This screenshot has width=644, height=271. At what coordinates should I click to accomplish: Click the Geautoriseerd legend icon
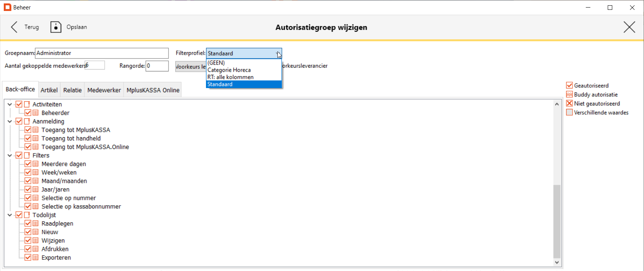pos(570,85)
